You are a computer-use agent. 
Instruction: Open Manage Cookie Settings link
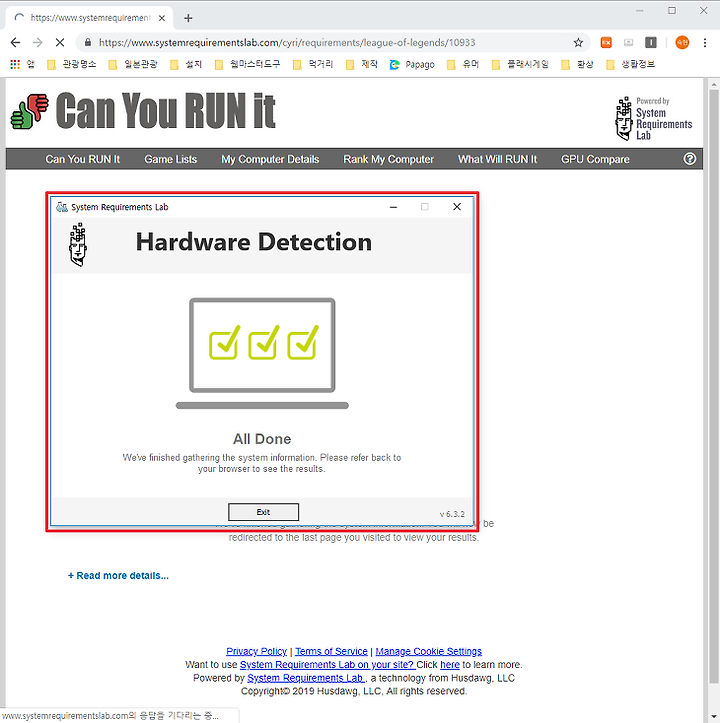tap(428, 651)
